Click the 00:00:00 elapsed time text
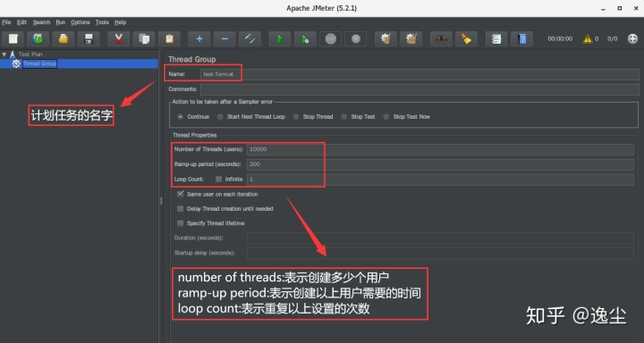This screenshot has height=343, width=644. [560, 39]
